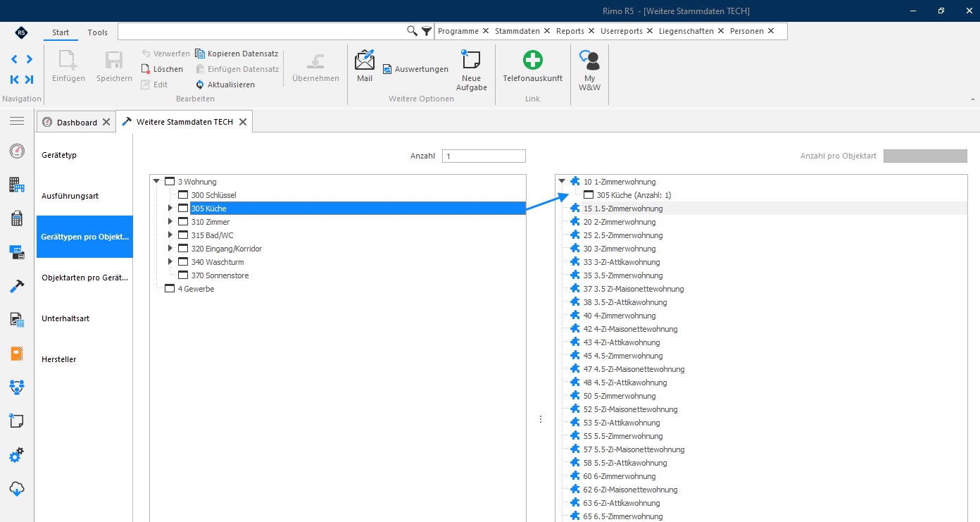Click the building icon in the sidebar
Screen dimensions: 980x522
(17, 185)
